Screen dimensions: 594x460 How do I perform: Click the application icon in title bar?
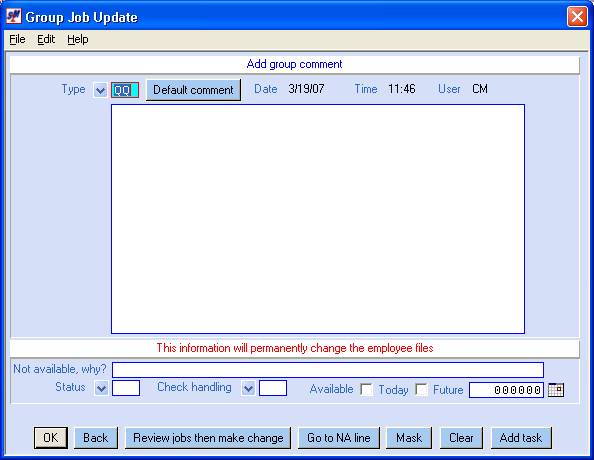tap(14, 16)
